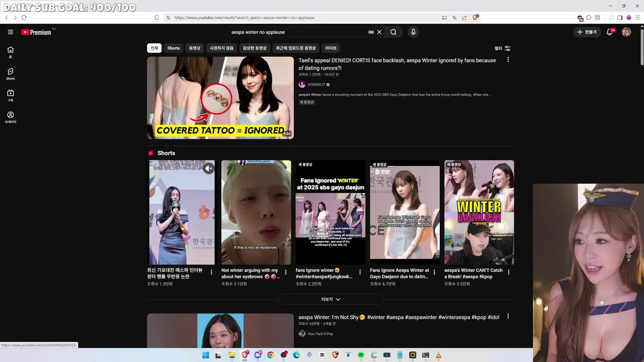This screenshot has width=644, height=362.
Task: Open options for 'Winter CAN'T Catch a Break' short
Action: tap(508, 272)
